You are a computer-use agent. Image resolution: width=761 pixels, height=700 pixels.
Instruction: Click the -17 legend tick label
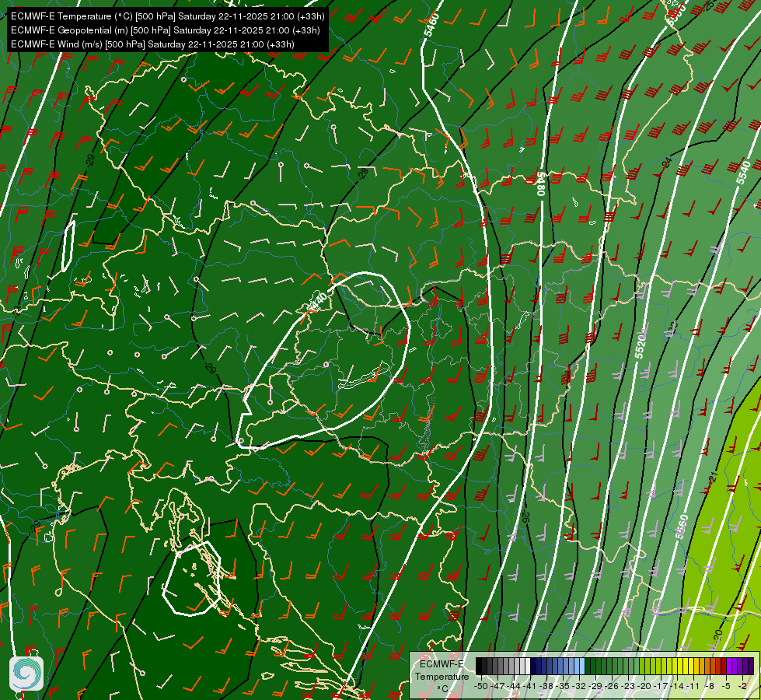661,687
